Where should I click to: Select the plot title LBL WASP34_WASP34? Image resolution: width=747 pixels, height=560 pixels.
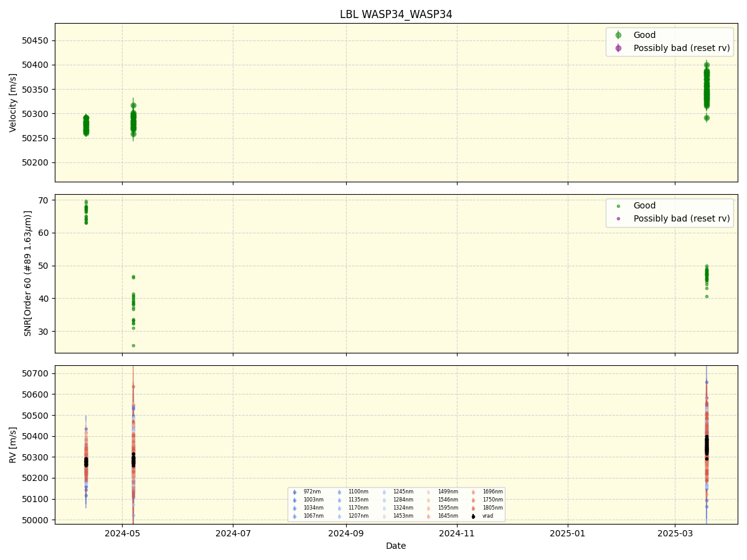point(396,14)
